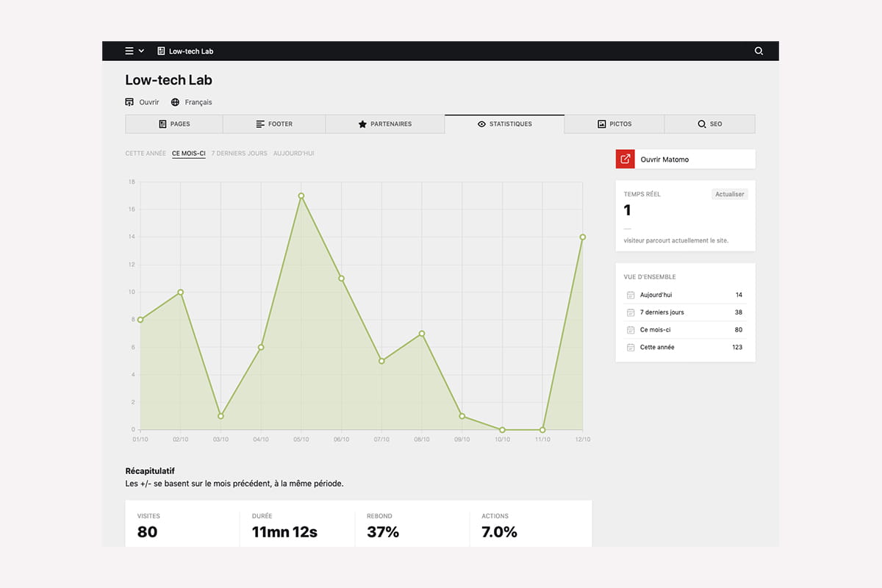
Task: Open the Français language selector
Action: (192, 102)
